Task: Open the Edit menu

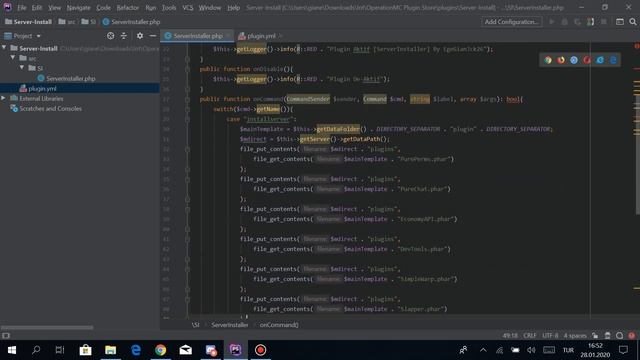Action: coord(37,7)
